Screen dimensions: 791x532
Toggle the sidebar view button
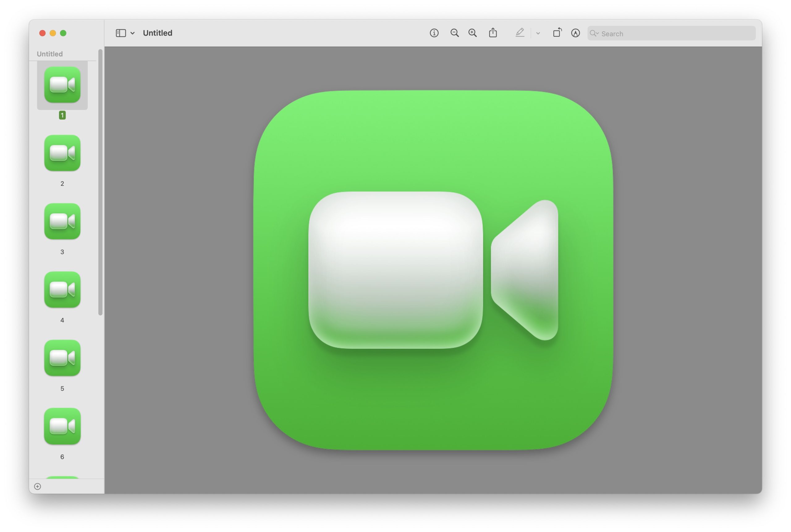coord(121,33)
